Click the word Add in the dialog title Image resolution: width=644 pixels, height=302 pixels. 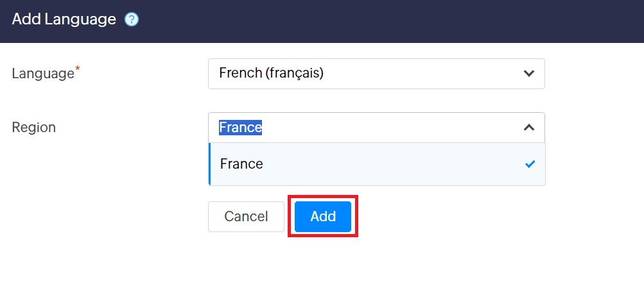(26, 20)
